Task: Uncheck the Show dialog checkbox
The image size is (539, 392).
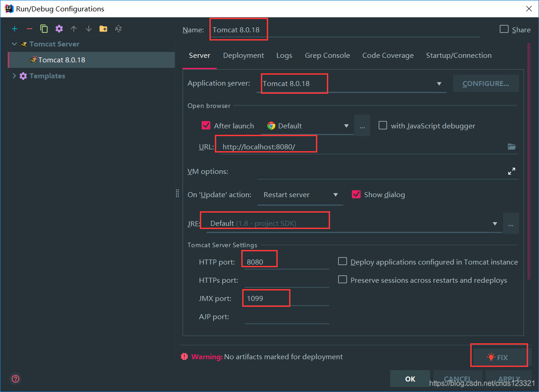Action: click(356, 194)
